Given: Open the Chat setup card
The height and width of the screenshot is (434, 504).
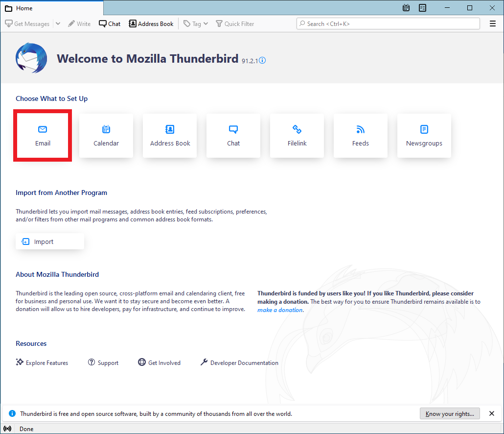Looking at the screenshot, I should pos(233,136).
